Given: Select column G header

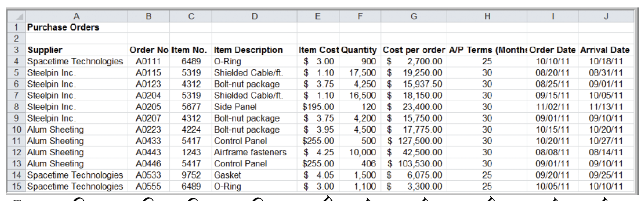Looking at the screenshot, I should click(x=414, y=16).
